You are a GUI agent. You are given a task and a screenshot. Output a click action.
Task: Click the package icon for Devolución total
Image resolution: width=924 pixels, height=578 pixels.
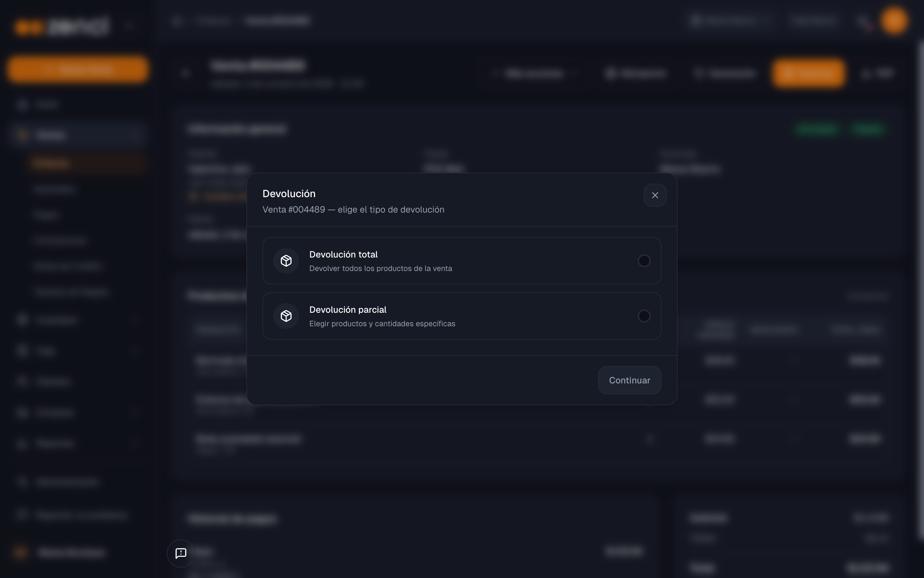click(x=286, y=261)
